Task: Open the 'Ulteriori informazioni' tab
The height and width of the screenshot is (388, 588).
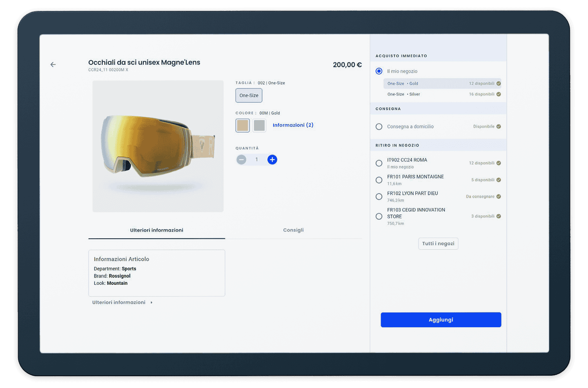Action: pos(156,230)
